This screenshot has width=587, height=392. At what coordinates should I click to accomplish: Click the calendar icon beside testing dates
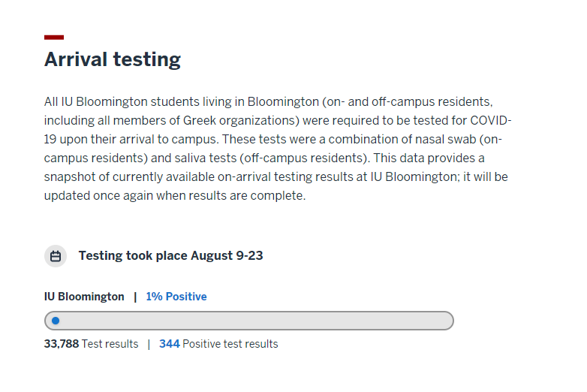(56, 256)
